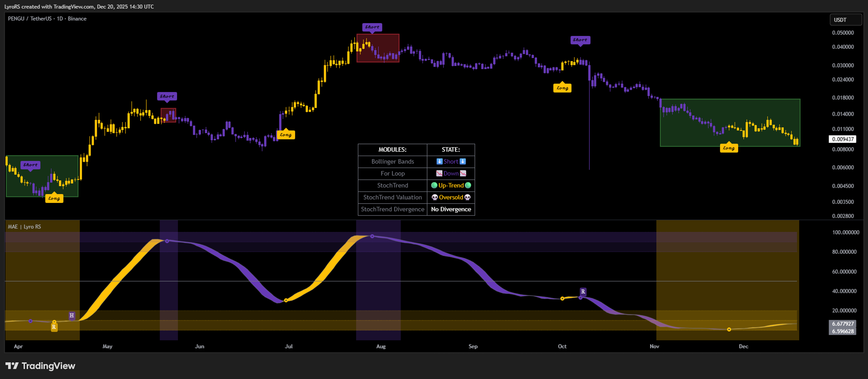The height and width of the screenshot is (379, 868).
Task: Click the Short label above the small May red box
Action: click(167, 97)
